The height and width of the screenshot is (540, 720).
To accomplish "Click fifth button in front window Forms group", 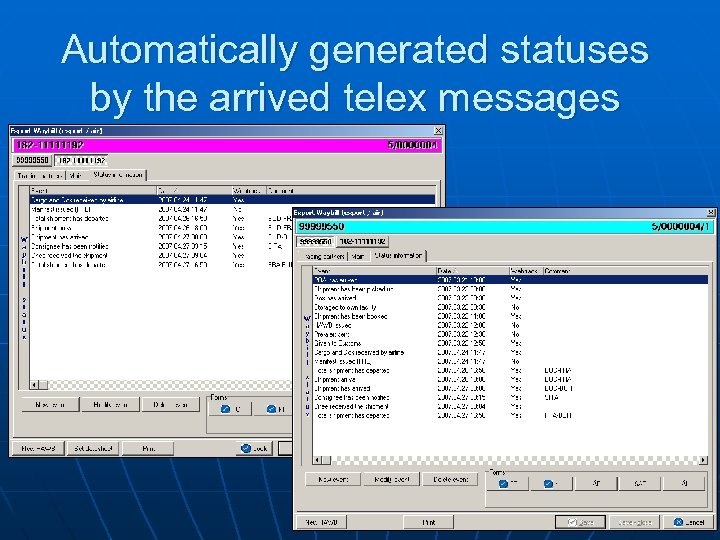I will pos(684,483).
